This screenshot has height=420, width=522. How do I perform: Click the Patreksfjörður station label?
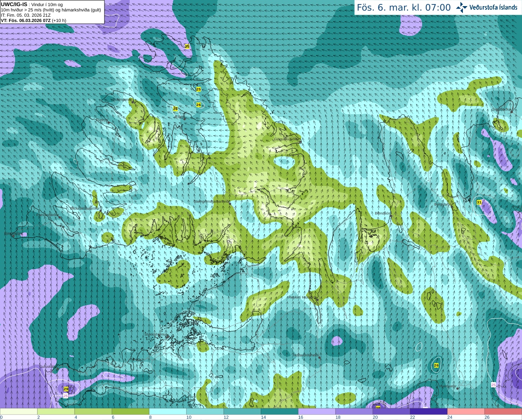(x=48, y=214)
